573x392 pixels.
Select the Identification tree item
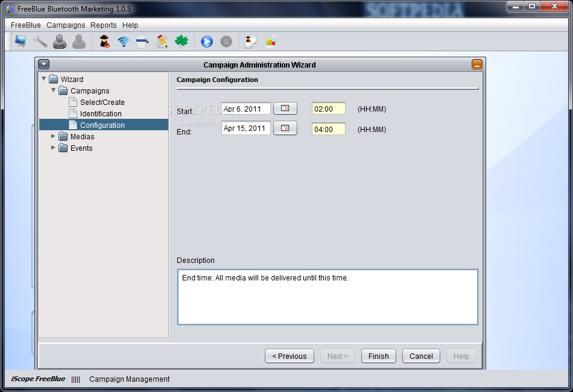coord(95,113)
